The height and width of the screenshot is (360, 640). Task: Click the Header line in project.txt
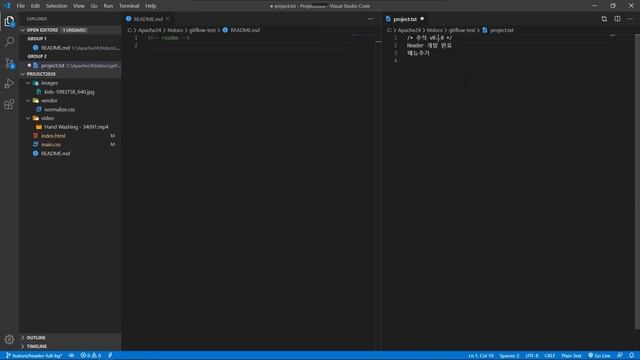[429, 45]
